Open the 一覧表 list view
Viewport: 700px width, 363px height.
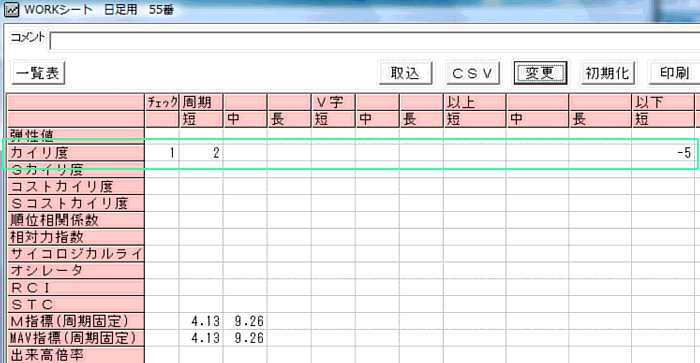point(38,73)
